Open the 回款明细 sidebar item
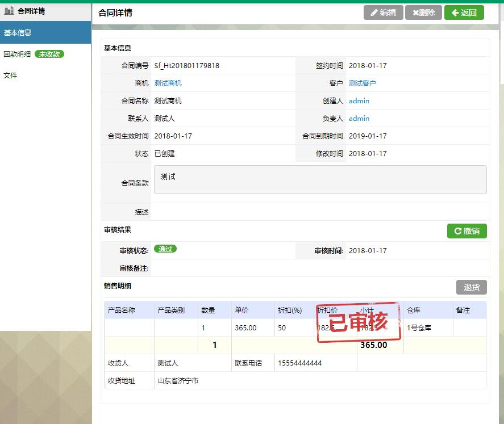Image resolution: width=504 pixels, height=424 pixels. [17, 54]
